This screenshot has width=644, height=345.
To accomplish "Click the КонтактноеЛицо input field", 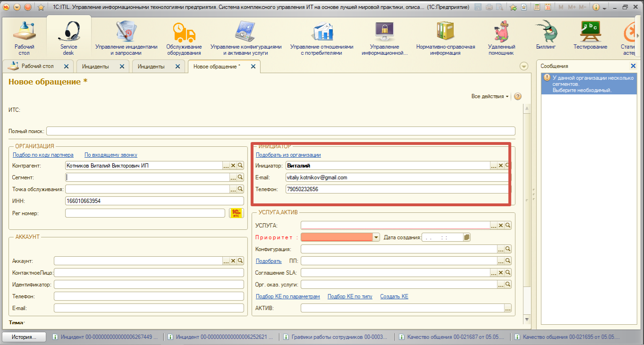I will tap(149, 273).
